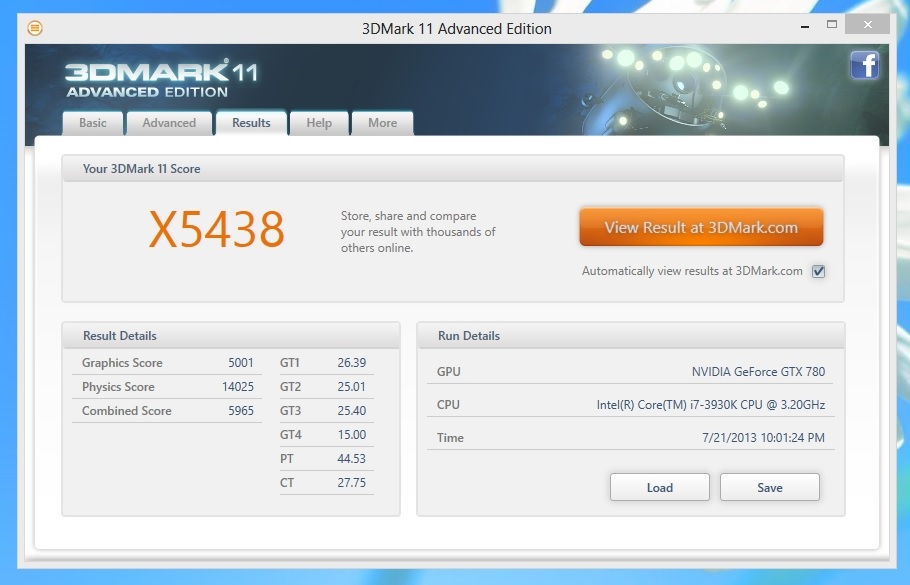This screenshot has width=910, height=585.
Task: Switch to the Basic tab
Action: click(x=93, y=123)
